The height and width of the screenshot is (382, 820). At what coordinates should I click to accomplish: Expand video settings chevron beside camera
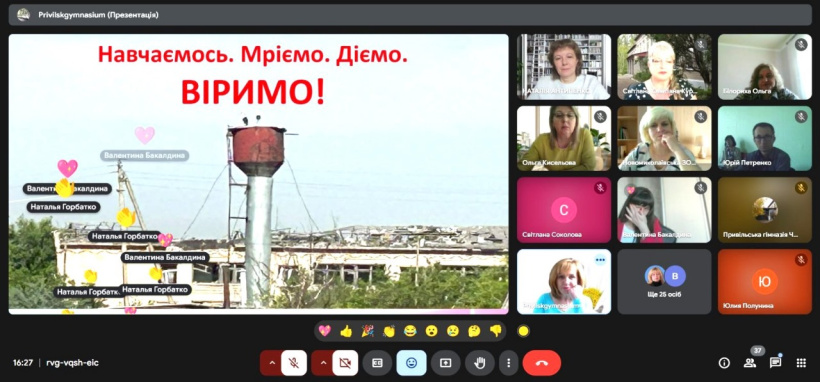coord(323,363)
